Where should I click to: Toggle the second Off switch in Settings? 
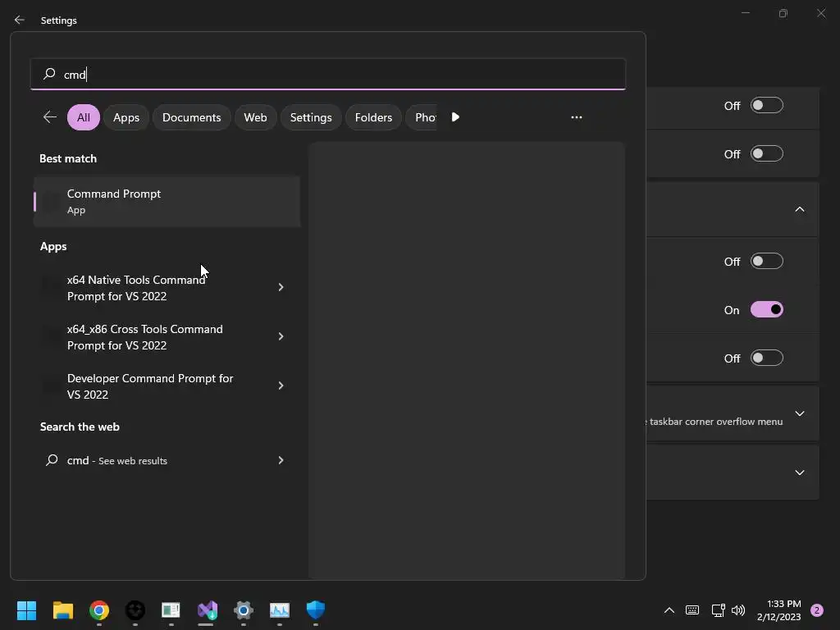767,153
